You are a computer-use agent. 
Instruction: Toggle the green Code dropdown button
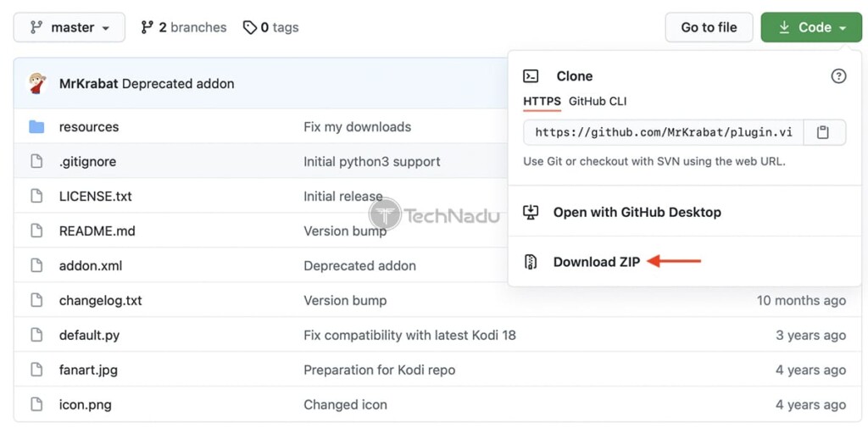pos(811,27)
